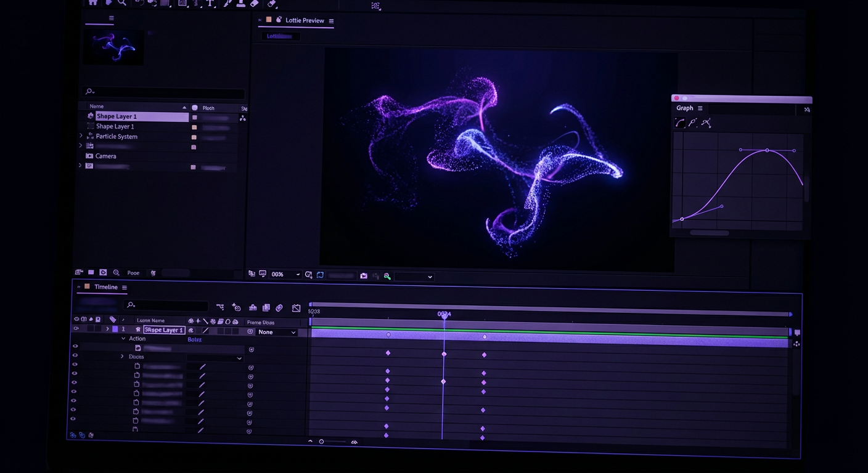
Task: Toggle visibility eye for Shape Layer 1 in the timeline
Action: [x=76, y=329]
